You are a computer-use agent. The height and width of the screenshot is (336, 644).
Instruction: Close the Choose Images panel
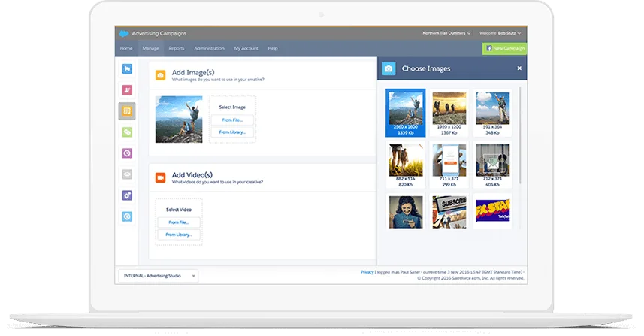pyautogui.click(x=519, y=68)
